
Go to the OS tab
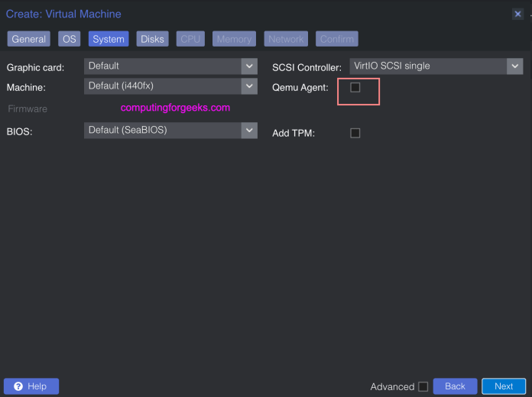coord(70,39)
